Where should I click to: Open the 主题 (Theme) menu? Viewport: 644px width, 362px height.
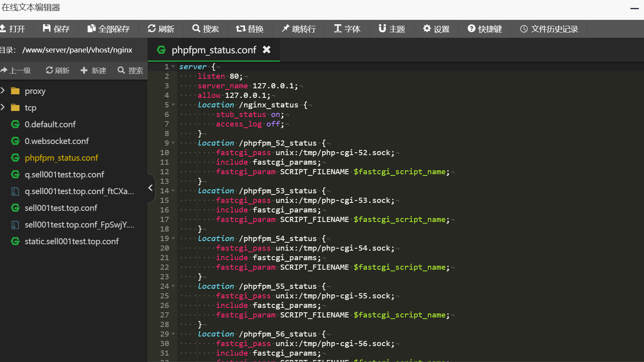[392, 29]
